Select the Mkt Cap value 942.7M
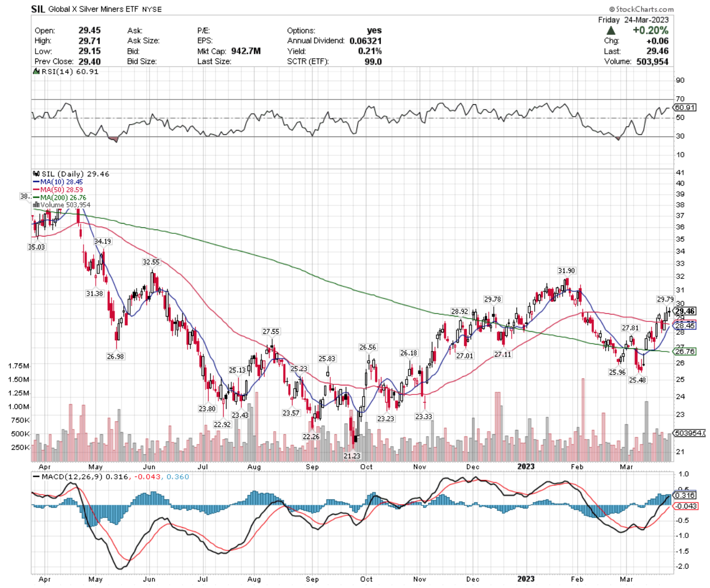The height and width of the screenshot is (588, 710). 246,51
